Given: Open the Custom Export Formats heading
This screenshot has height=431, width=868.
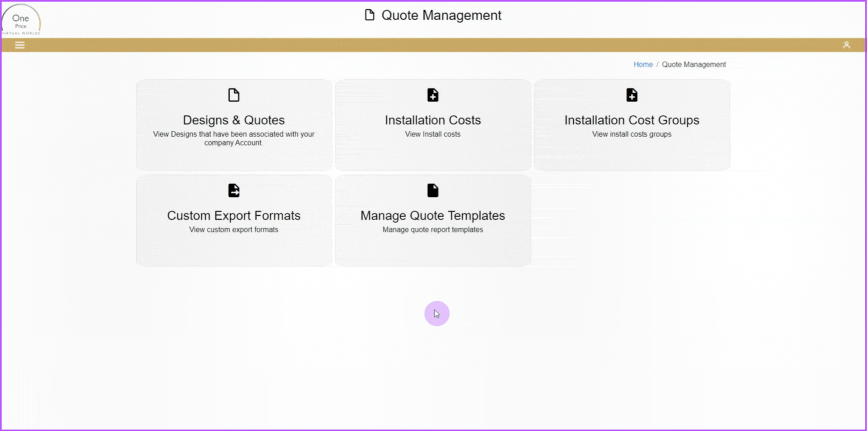Looking at the screenshot, I should 234,216.
